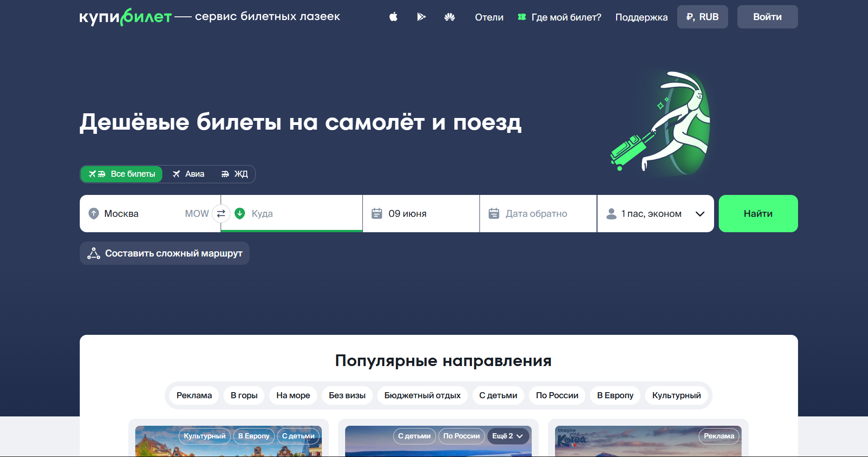Expand the Ещё 2 tags on the card
This screenshot has width=868, height=457.
(x=508, y=436)
